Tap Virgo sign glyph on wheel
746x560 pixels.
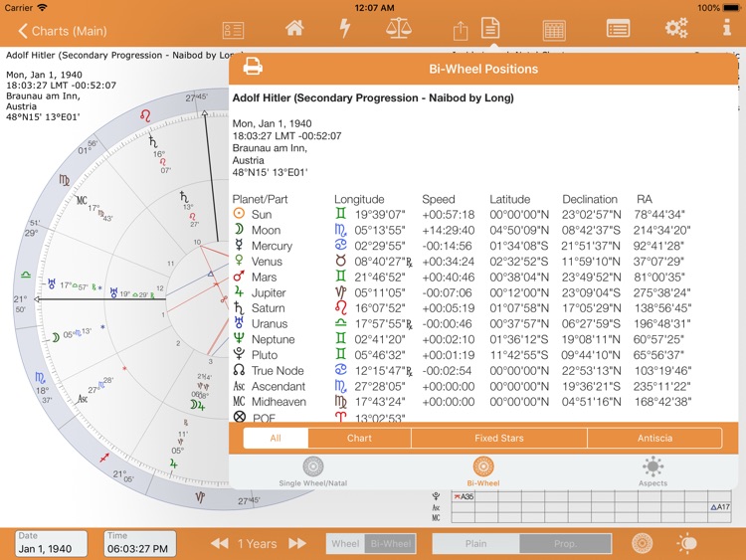pos(65,180)
